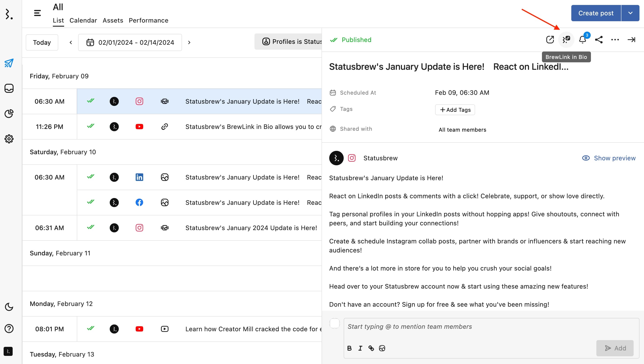This screenshot has width=644, height=364.
Task: Collapse the post detail panel arrow
Action: [631, 40]
